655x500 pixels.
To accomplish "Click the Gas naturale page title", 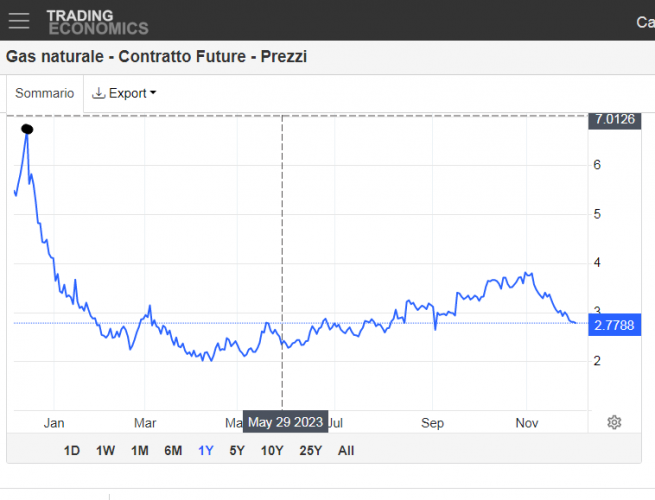I will (x=156, y=57).
